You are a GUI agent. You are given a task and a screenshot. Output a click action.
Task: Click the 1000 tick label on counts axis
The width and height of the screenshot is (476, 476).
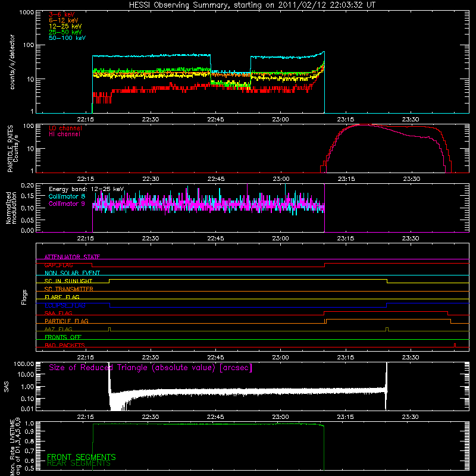point(26,12)
